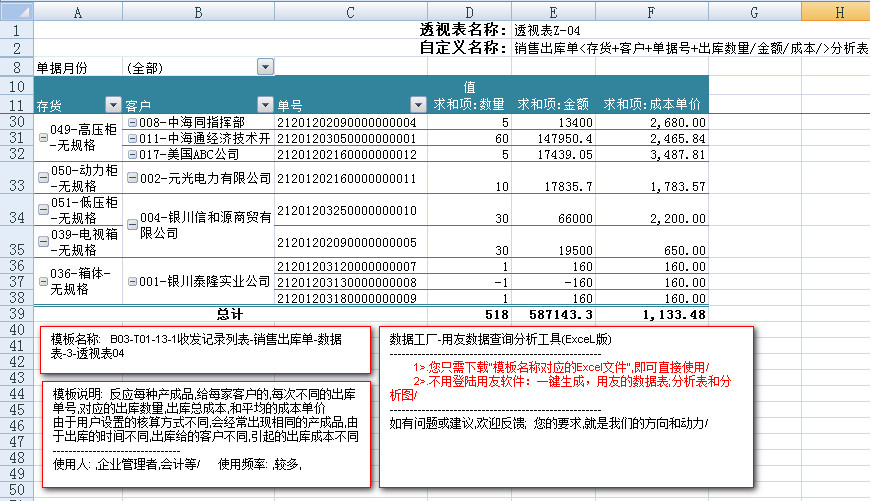Open the 存货 column filter arrow
The height and width of the screenshot is (501, 870).
tap(111, 104)
